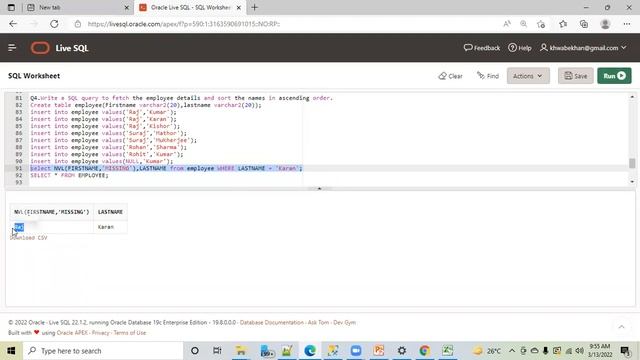The image size is (640, 360).
Task: Open the Help menu
Action: pos(520,48)
